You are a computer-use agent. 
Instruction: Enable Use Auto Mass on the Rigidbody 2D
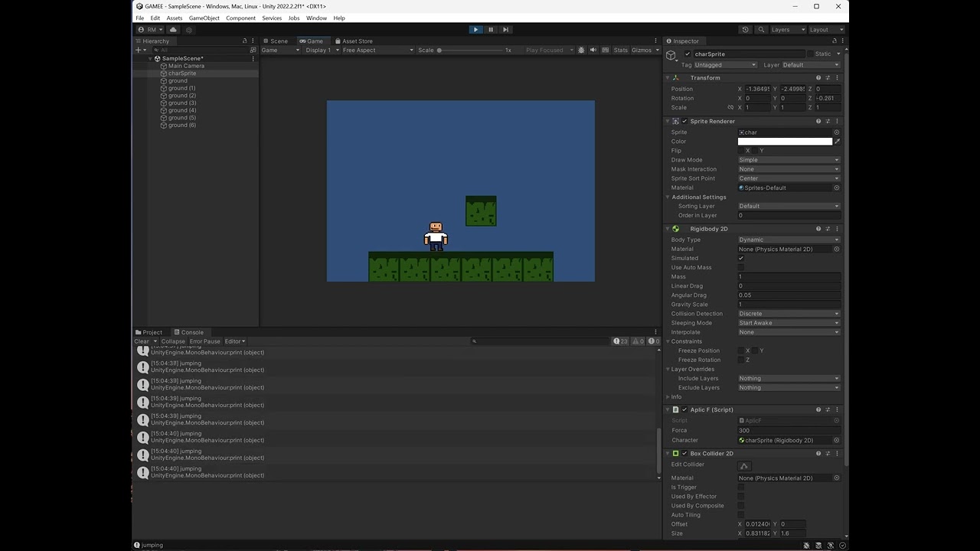point(740,267)
